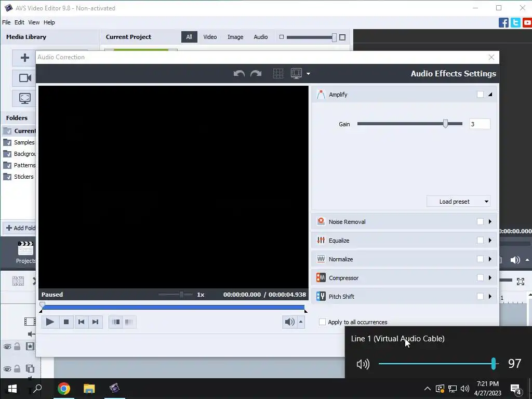Click the Amplify effect icon
This screenshot has width=532, height=399.
point(321,95)
